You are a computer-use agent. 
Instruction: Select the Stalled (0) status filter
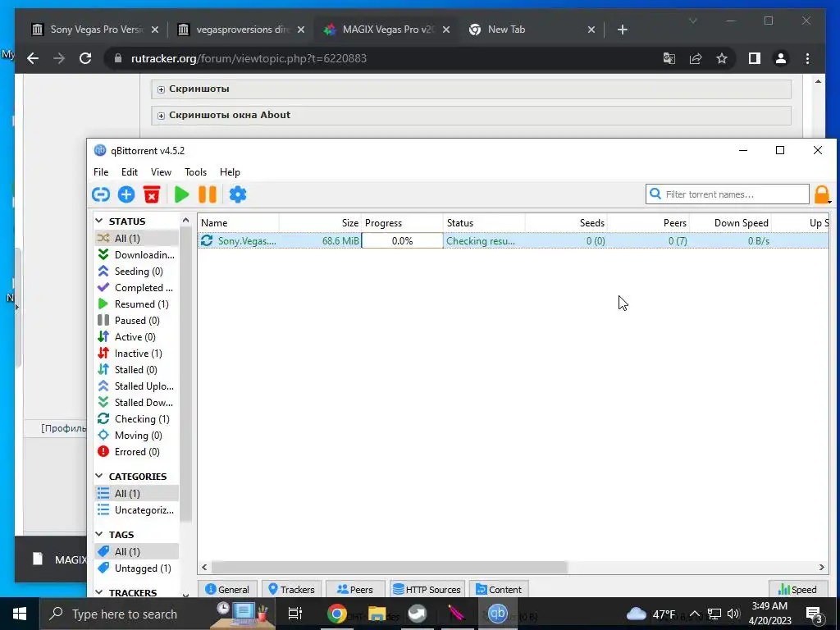[137, 370]
